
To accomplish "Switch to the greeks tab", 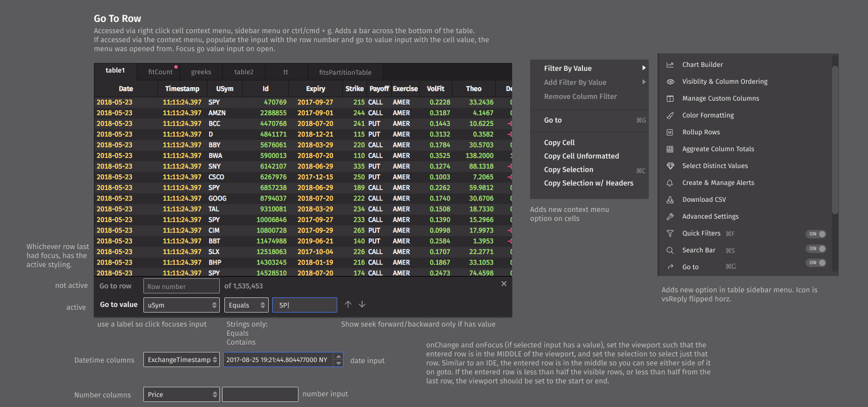I will [201, 71].
